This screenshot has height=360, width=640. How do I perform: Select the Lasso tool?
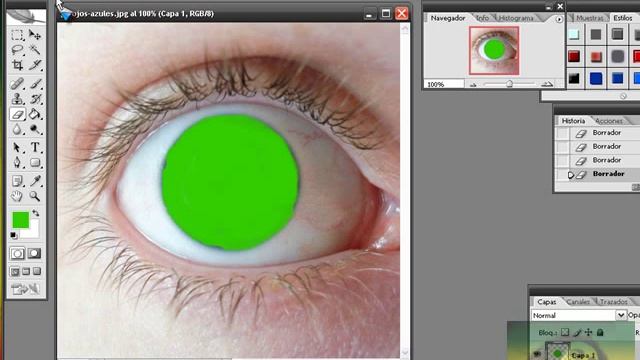pyautogui.click(x=17, y=50)
